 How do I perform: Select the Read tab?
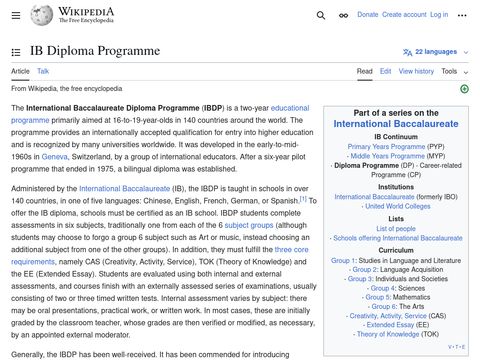point(365,71)
